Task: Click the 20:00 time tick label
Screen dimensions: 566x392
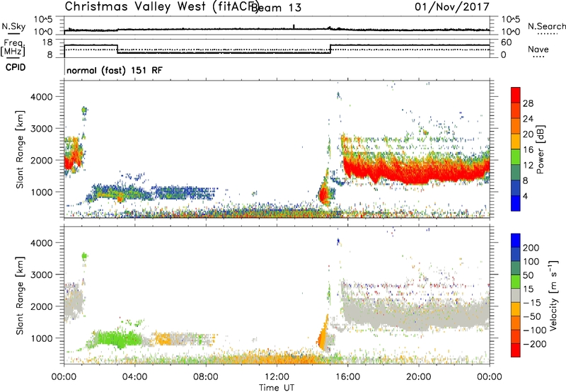Action: click(419, 377)
